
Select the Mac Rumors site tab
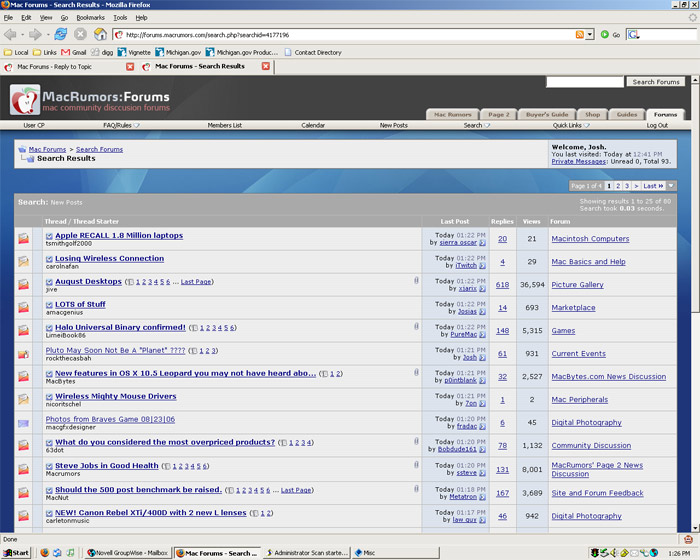pyautogui.click(x=453, y=114)
